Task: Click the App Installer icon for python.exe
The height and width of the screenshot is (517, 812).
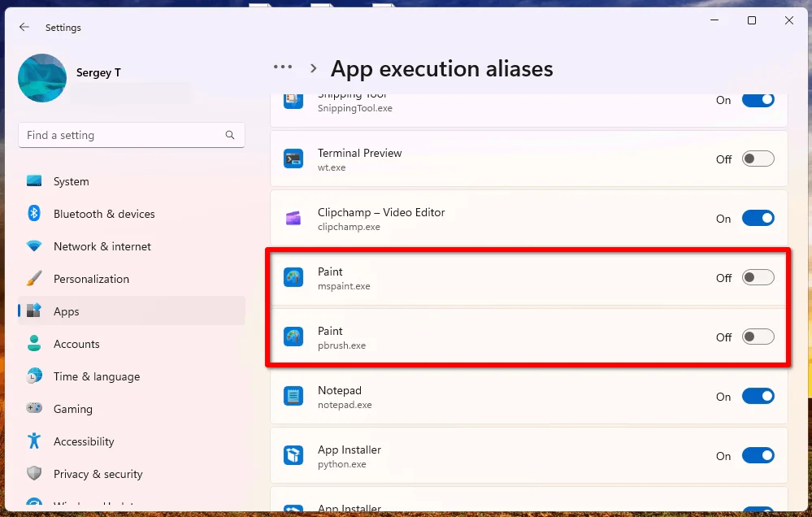Action: 293,456
